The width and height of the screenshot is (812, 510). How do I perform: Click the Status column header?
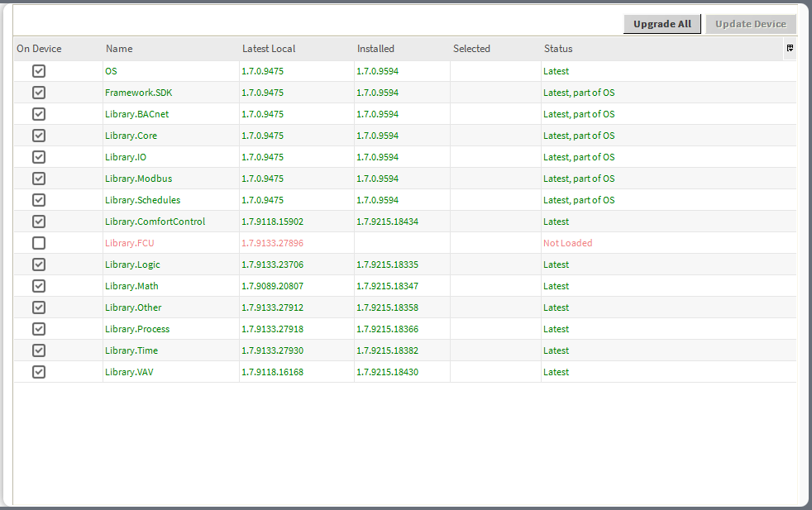[x=557, y=49]
